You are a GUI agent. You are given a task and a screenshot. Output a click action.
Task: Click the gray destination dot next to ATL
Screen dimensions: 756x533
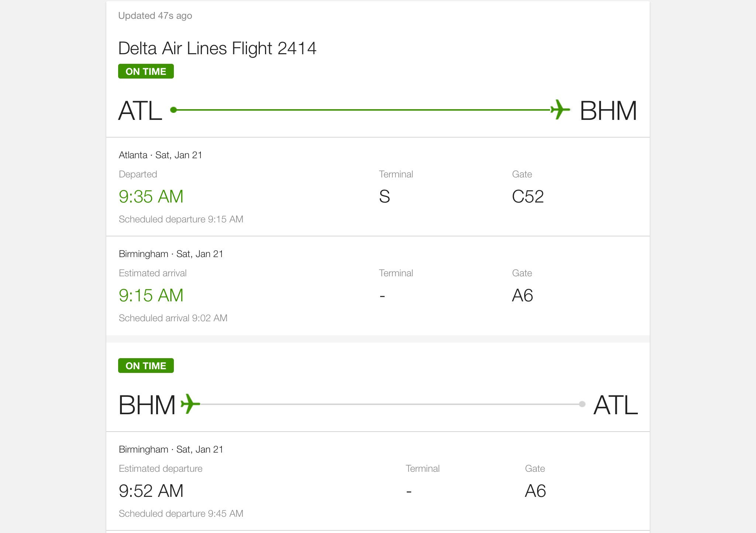click(x=582, y=404)
